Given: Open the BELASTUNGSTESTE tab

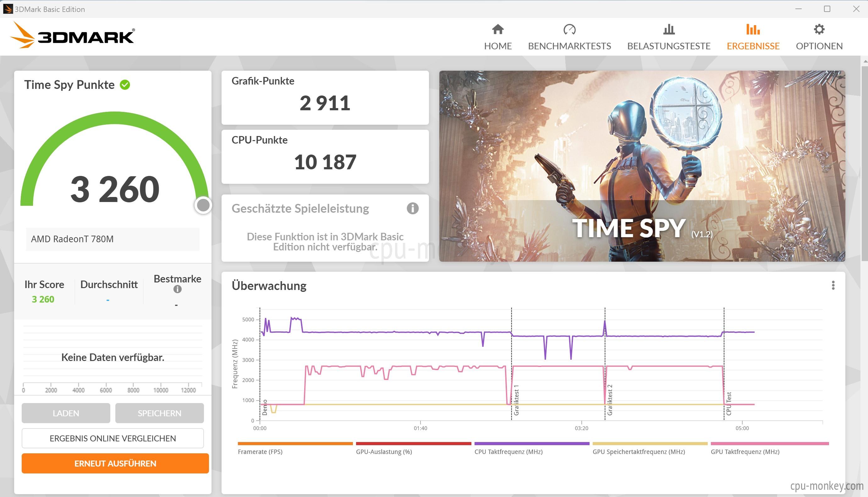Looking at the screenshot, I should coord(668,37).
